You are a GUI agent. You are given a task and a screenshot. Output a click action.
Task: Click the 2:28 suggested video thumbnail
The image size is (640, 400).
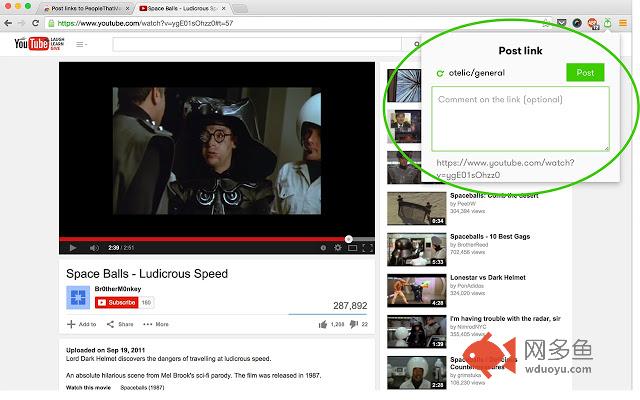[x=416, y=373]
